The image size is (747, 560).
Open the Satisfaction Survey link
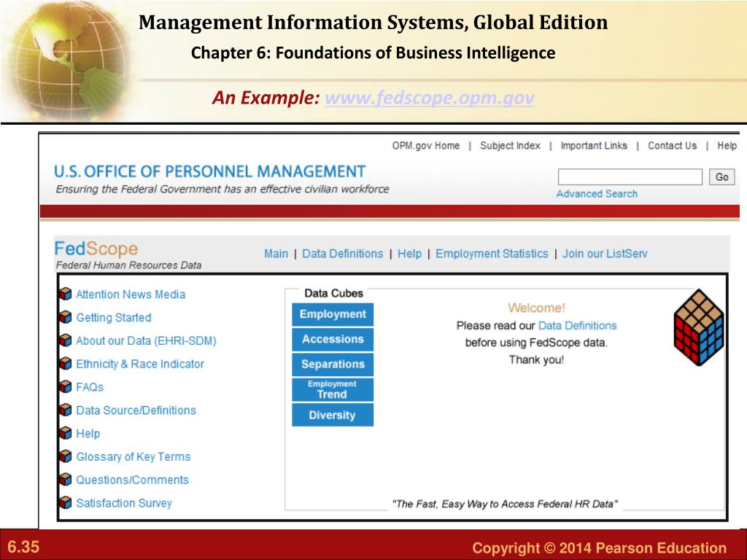pos(124,503)
